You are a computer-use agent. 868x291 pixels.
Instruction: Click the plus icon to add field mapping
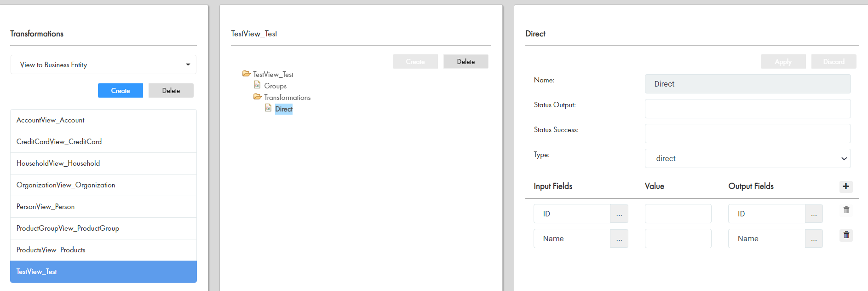[846, 186]
